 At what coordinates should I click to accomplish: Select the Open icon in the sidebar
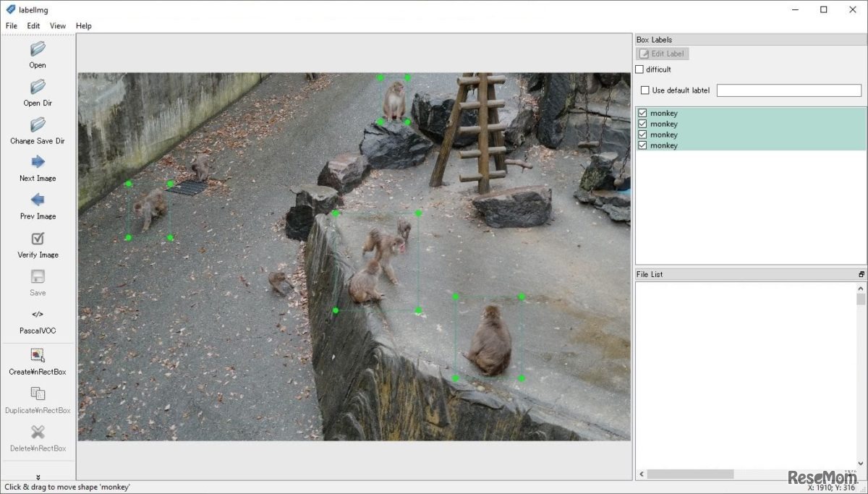pos(37,49)
